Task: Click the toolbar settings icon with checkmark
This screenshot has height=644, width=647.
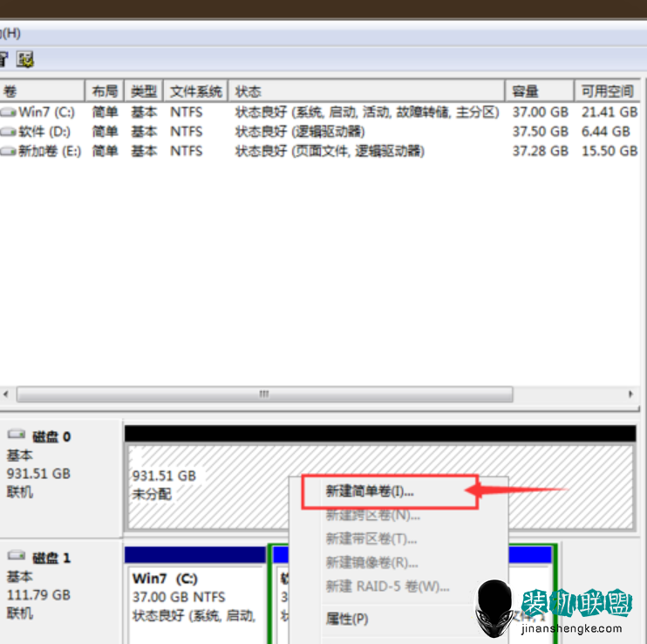Action: (24, 59)
